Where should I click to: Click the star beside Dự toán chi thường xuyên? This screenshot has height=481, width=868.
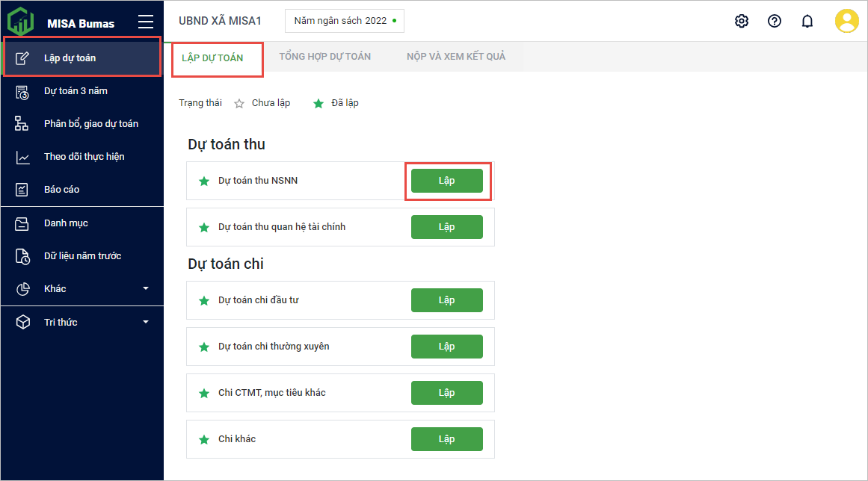[x=204, y=347]
